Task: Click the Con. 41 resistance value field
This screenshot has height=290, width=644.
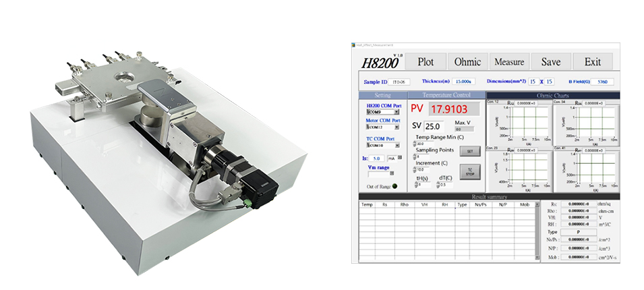Action: point(593,150)
